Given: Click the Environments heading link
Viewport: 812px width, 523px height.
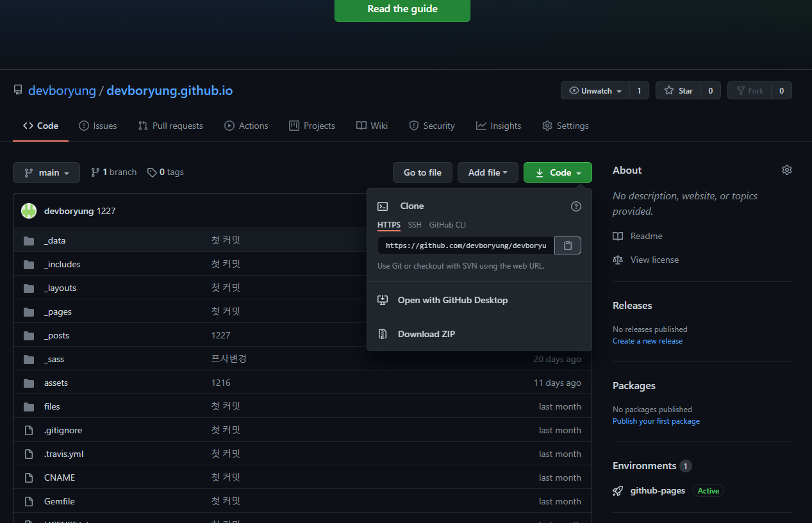Looking at the screenshot, I should click(644, 466).
